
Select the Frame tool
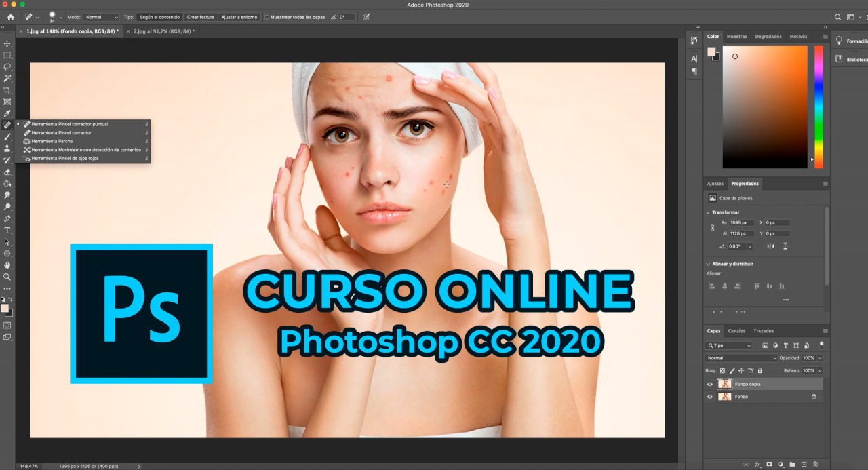pos(7,102)
